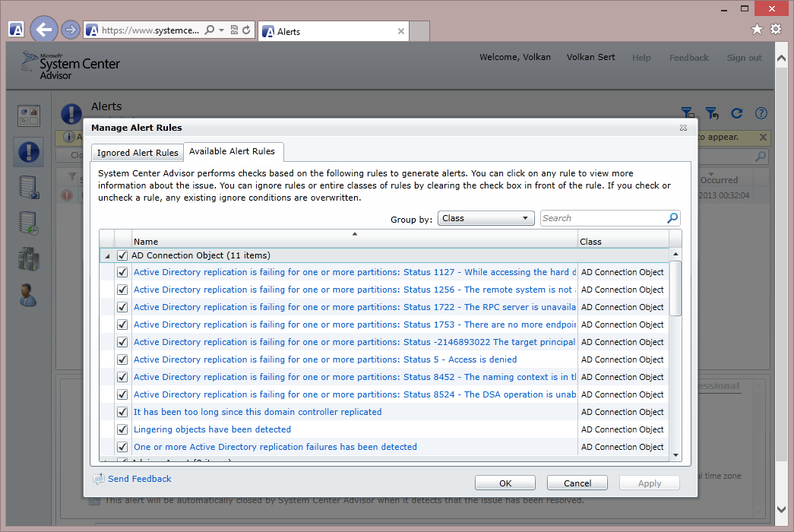Open the address bar dropdown arrow

point(221,30)
